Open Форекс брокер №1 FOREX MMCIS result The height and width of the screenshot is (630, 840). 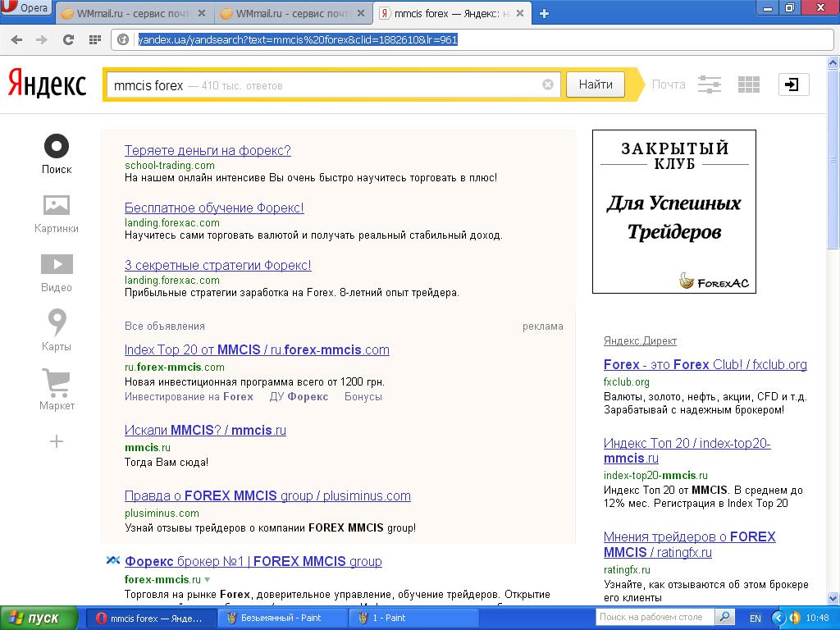[x=253, y=561]
